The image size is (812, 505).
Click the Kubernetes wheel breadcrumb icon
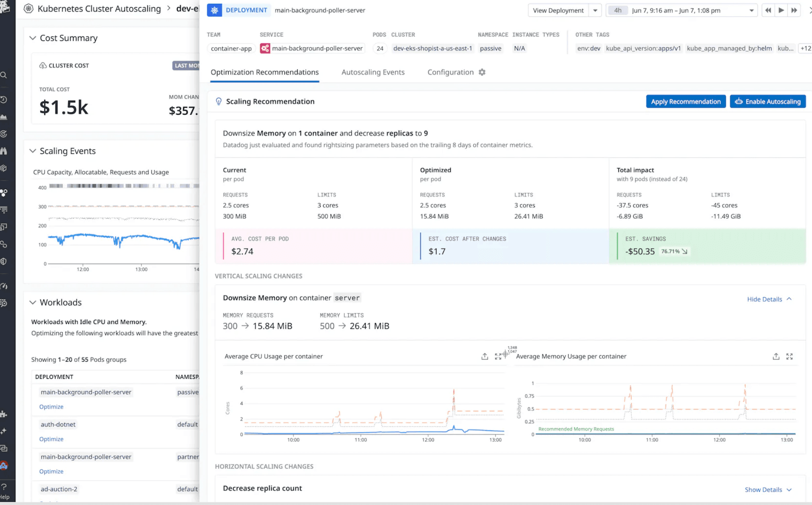pos(28,9)
